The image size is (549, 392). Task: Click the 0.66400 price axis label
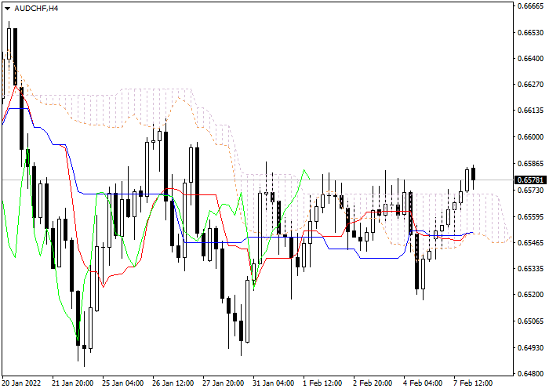(530, 59)
